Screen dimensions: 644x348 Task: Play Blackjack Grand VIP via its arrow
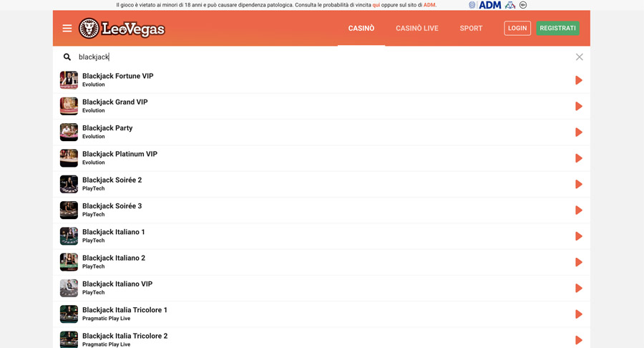coord(579,106)
